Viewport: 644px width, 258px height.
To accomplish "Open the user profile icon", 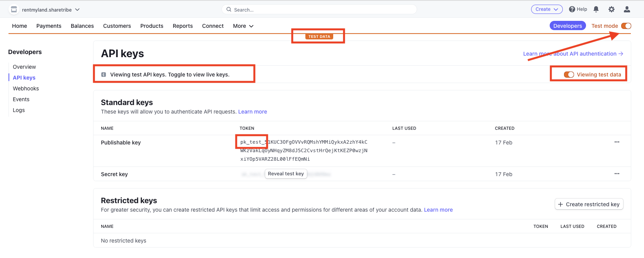I will (627, 9).
